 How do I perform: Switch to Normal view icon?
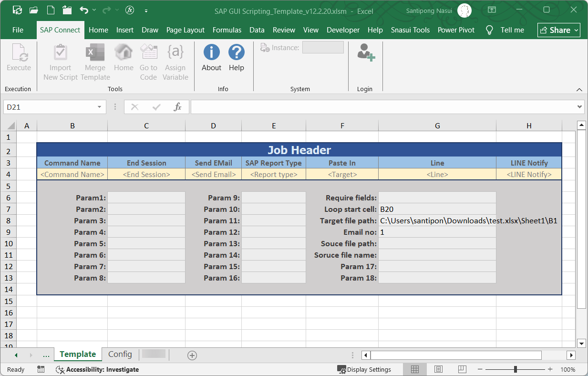coord(415,369)
